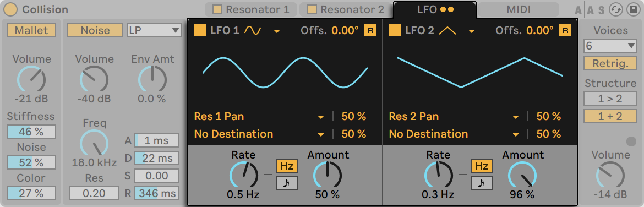Enable LFO 1 sync note icon
The image size is (644, 207).
point(287,183)
